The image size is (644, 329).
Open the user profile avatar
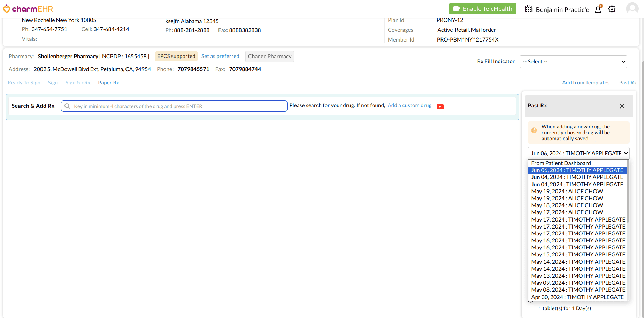(x=632, y=9)
